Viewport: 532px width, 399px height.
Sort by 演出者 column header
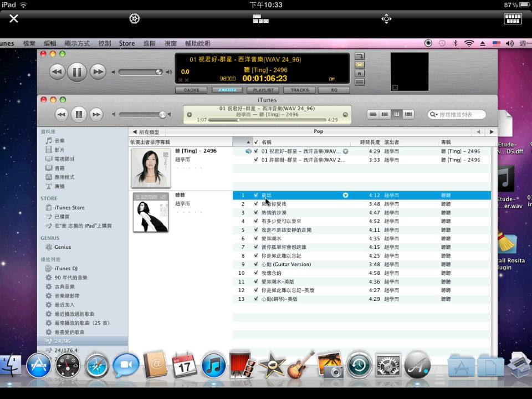click(392, 142)
